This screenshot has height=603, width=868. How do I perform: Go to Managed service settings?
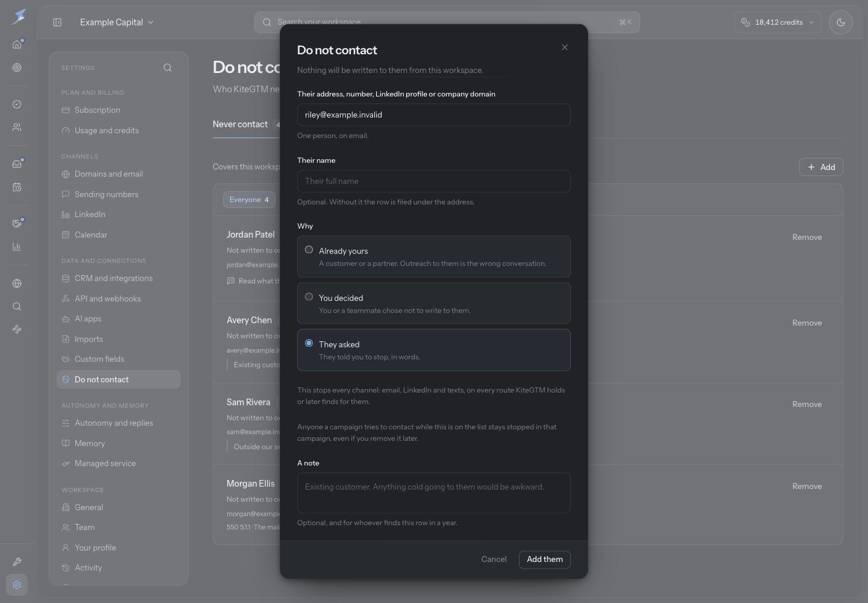click(x=119, y=464)
